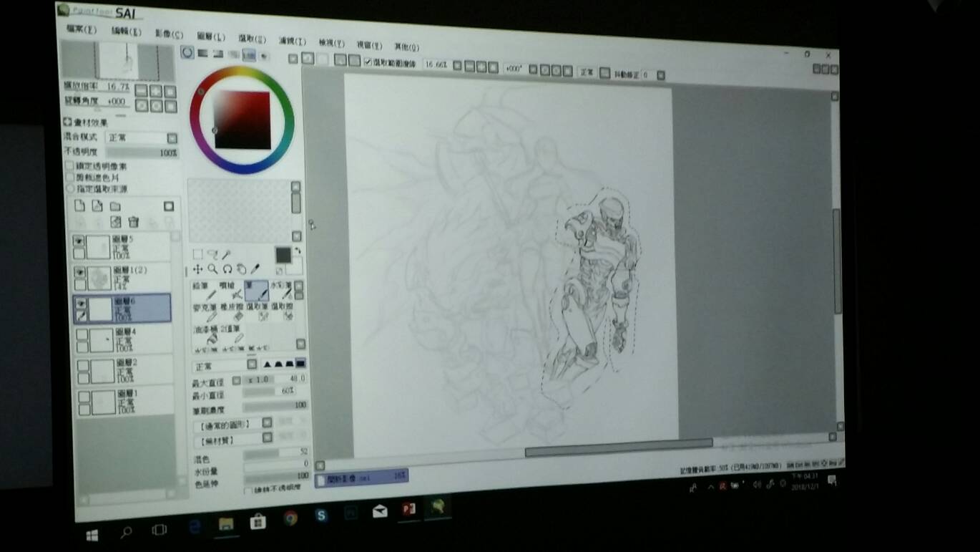This screenshot has width=980, height=552.
Task: Enable the 剪裁遮色片 clipping mask checkbox
Action: click(69, 177)
